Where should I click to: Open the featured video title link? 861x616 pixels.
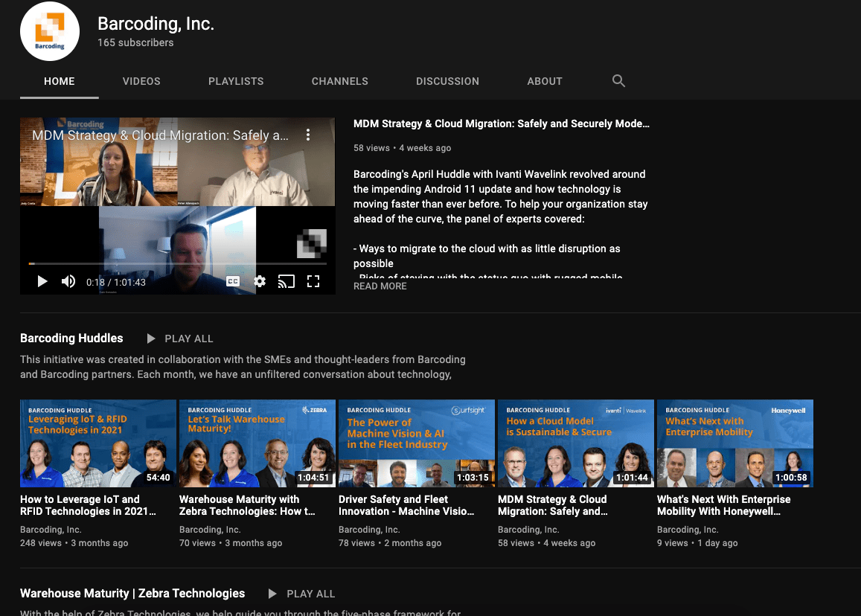tap(502, 123)
